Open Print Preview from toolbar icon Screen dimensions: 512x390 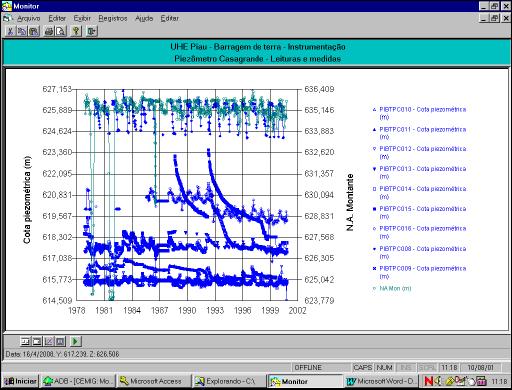(61, 31)
